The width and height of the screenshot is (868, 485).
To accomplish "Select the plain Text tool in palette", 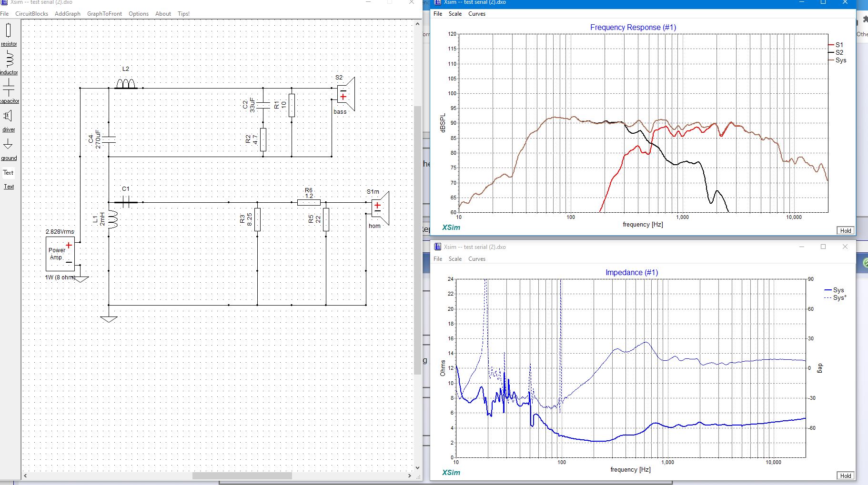I will (x=8, y=172).
